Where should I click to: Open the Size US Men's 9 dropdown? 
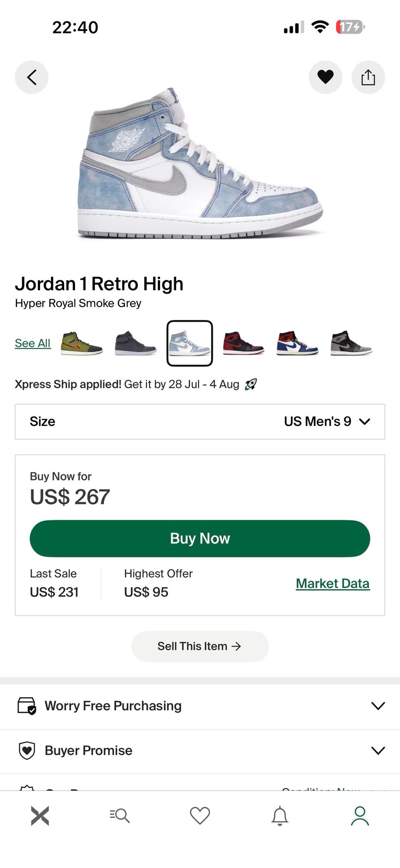(200, 422)
